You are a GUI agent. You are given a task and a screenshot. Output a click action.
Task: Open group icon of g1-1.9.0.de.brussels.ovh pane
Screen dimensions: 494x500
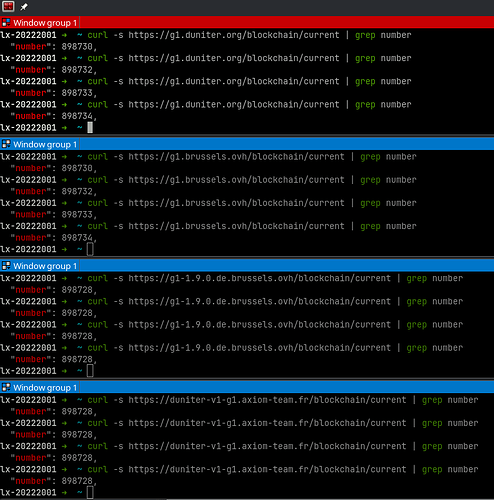(x=6, y=266)
